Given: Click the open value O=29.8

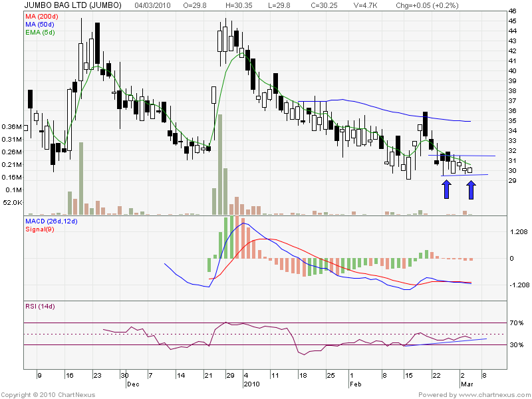Looking at the screenshot, I should 196,5.
